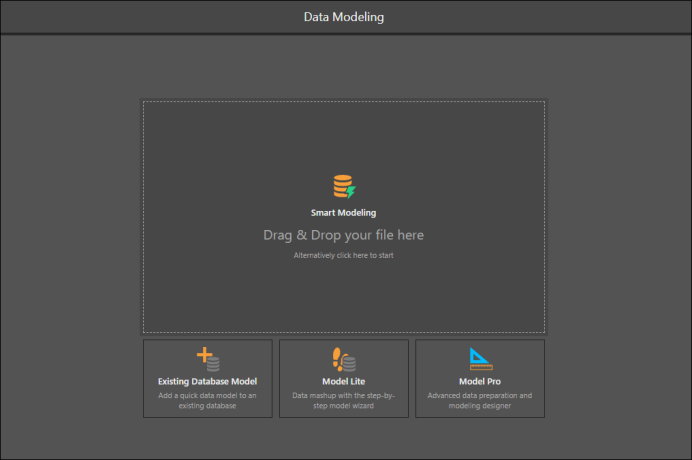Click the Smart Modeling label
The height and width of the screenshot is (460, 692).
point(343,213)
